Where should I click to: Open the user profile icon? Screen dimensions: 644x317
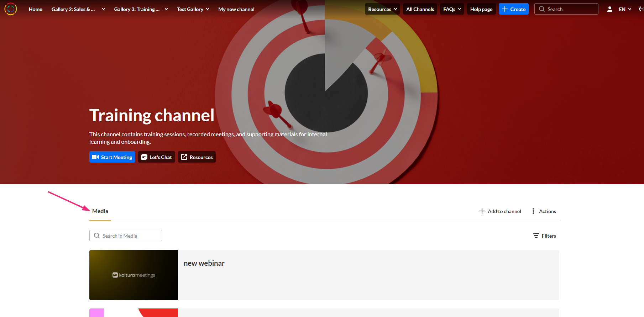tap(610, 9)
